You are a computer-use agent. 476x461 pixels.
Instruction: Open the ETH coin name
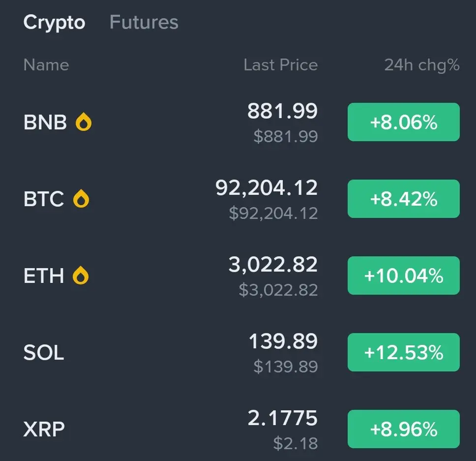44,276
